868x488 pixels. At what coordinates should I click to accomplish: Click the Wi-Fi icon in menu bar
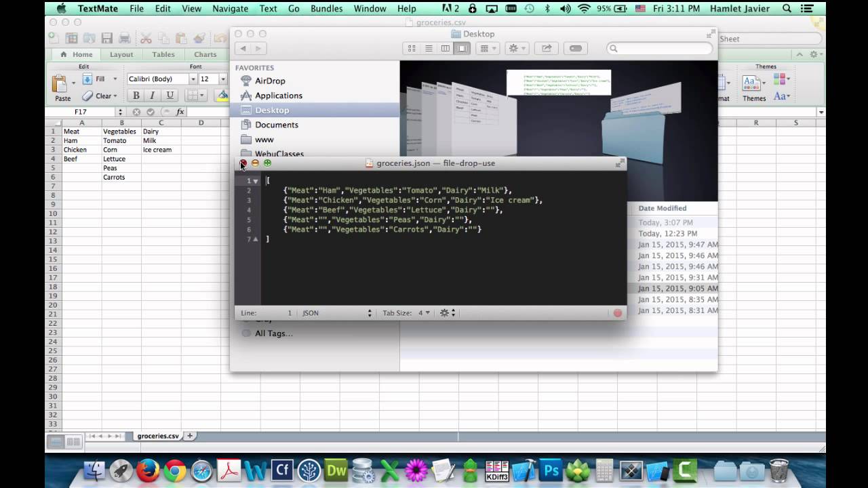pyautogui.click(x=584, y=8)
